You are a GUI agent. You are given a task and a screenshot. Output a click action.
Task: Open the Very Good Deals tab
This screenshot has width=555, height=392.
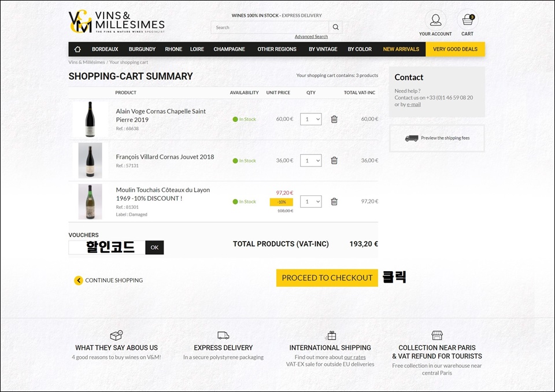click(455, 49)
